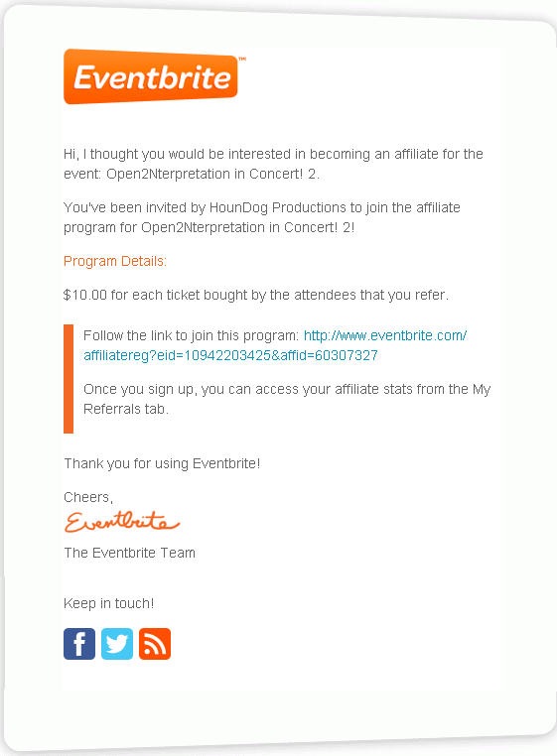Screen dimensions: 557x756
Task: Follow the http://www.eventbrite.com/ affiliate link
Action: (x=385, y=335)
